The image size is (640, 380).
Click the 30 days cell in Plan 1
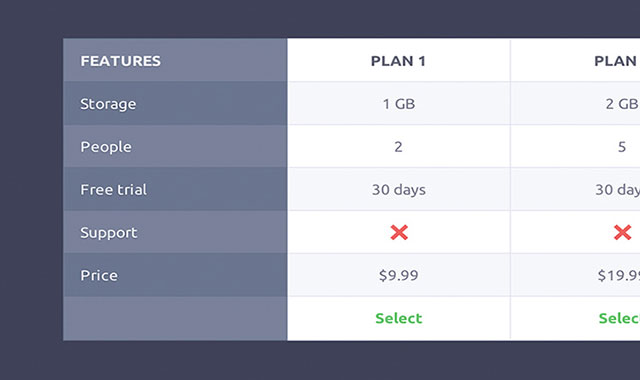tap(399, 189)
